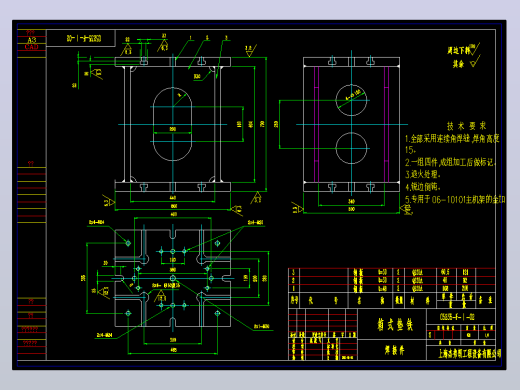Click company name '上海...工程设备有限公司'
The width and height of the screenshot is (520, 390).
469,353
